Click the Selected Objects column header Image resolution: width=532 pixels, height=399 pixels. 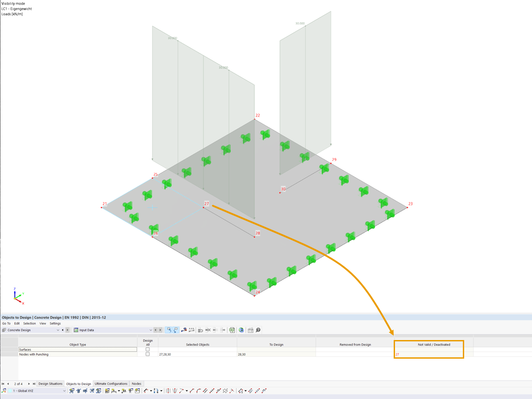(x=197, y=344)
